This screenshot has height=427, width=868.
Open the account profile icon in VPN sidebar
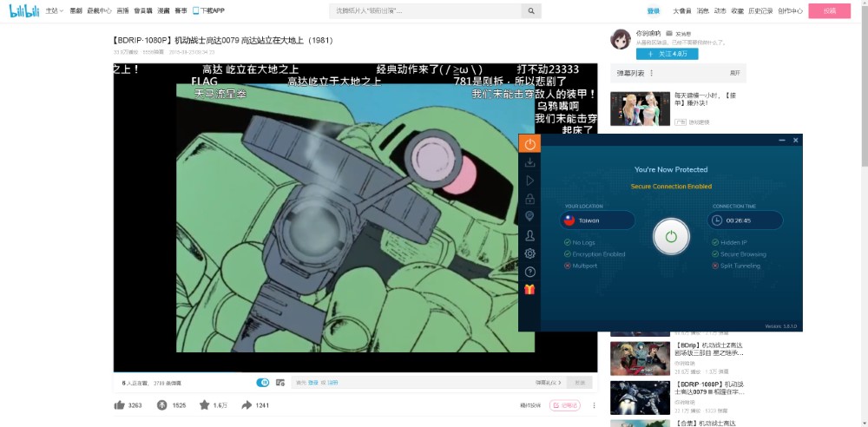pos(529,235)
